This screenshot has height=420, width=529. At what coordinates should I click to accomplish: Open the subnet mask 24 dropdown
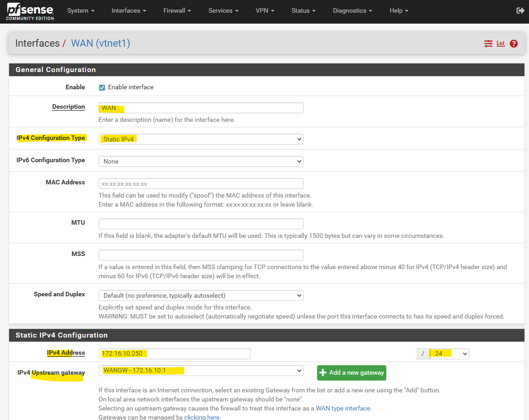coord(449,354)
